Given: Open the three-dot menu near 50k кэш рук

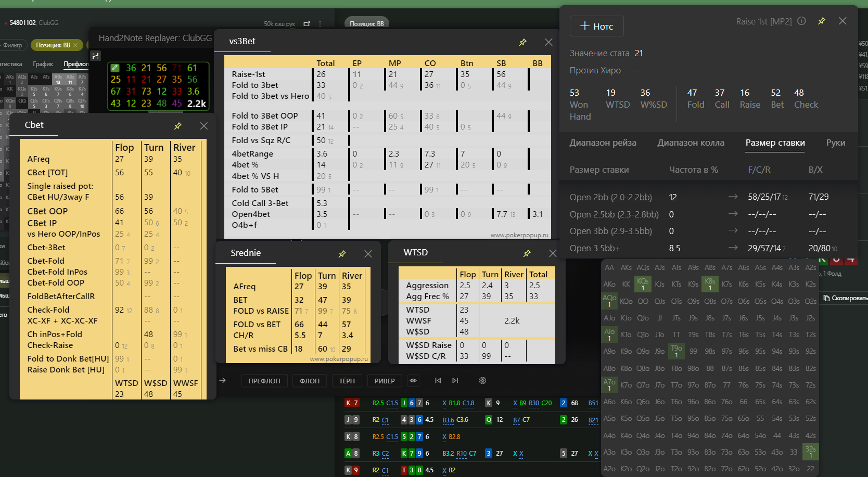Looking at the screenshot, I should pos(320,24).
